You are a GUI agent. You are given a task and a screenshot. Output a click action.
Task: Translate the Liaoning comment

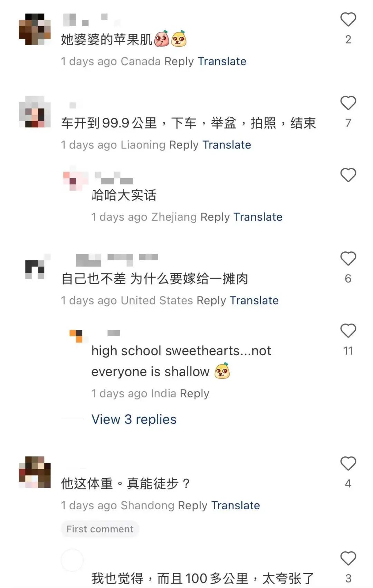click(x=227, y=145)
